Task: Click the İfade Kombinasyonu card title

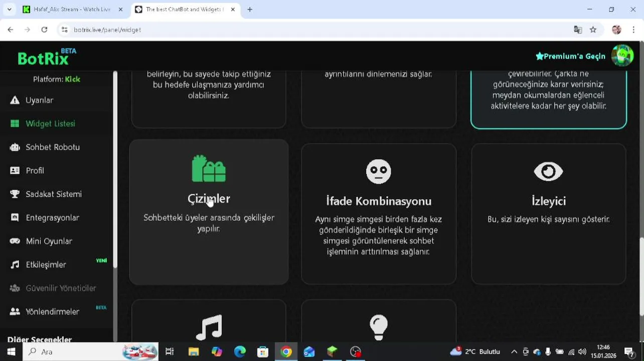Action: point(379,201)
